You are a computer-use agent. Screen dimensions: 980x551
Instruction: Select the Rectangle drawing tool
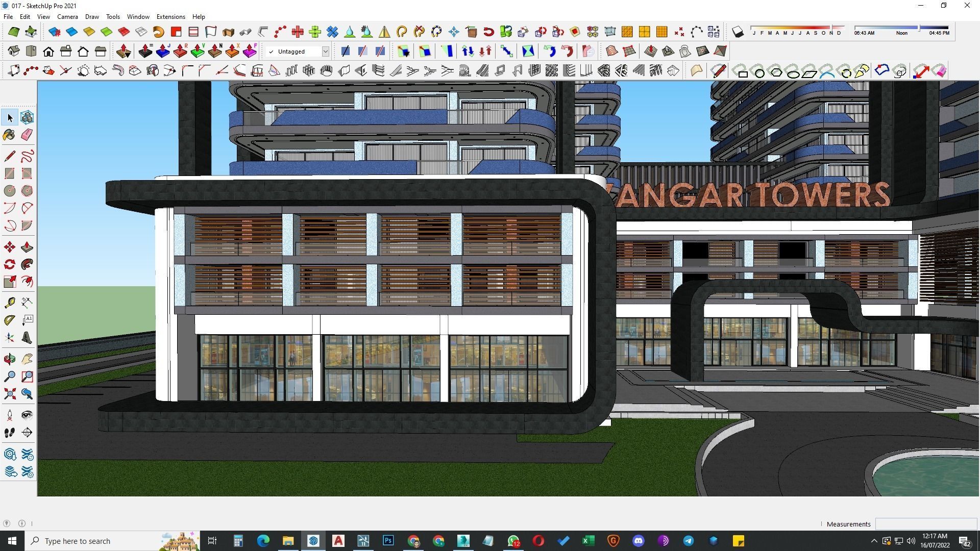click(x=10, y=173)
